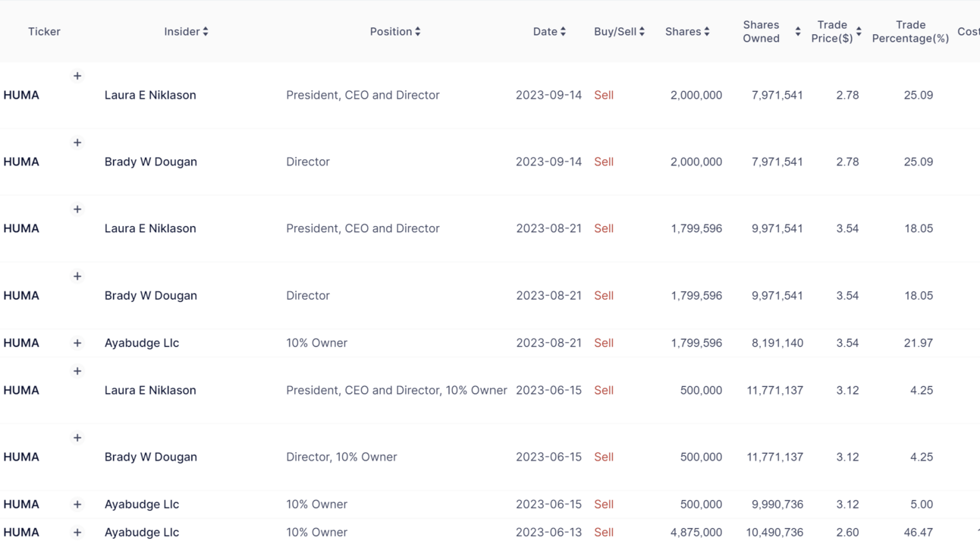Select the 8,191,140 shares owned cell

[777, 343]
